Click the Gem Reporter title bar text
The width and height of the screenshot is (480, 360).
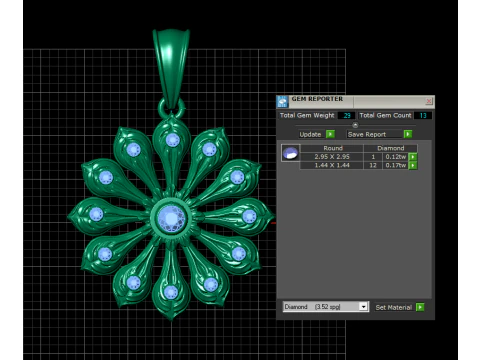point(317,99)
